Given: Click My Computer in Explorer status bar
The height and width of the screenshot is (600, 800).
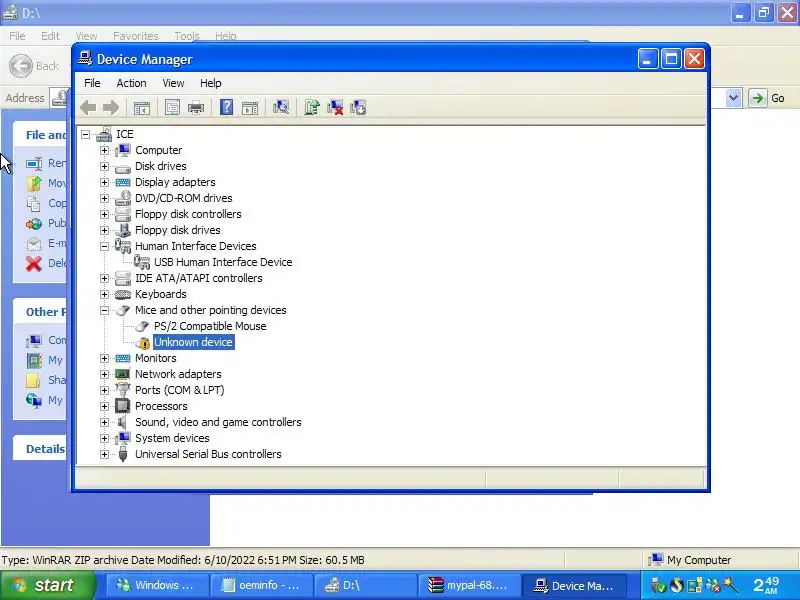Looking at the screenshot, I should point(690,560).
